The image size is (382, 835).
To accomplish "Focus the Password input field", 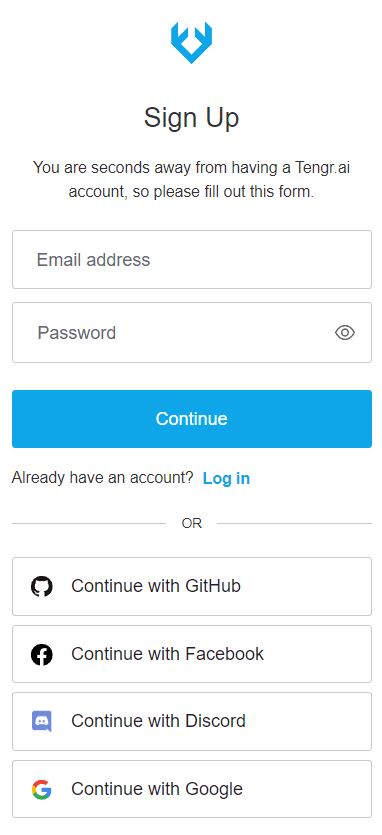I will [192, 333].
